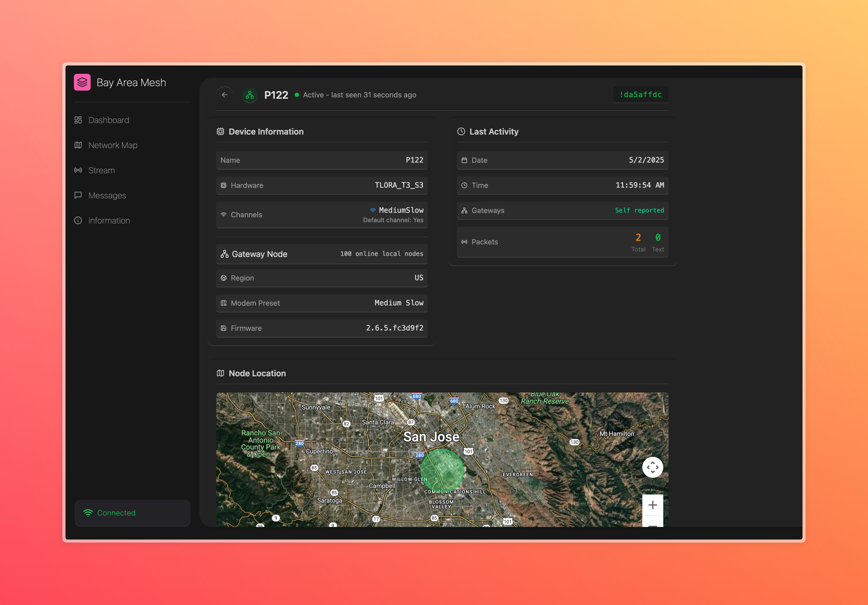Viewport: 868px width, 605px height.
Task: Click the Wi-Fi icon next to Connected status
Action: 88,513
